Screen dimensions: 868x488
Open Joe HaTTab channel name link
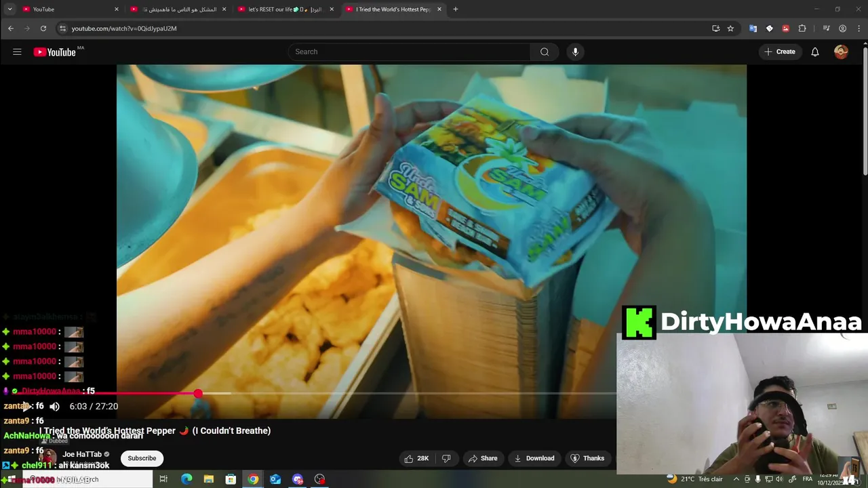point(82,454)
